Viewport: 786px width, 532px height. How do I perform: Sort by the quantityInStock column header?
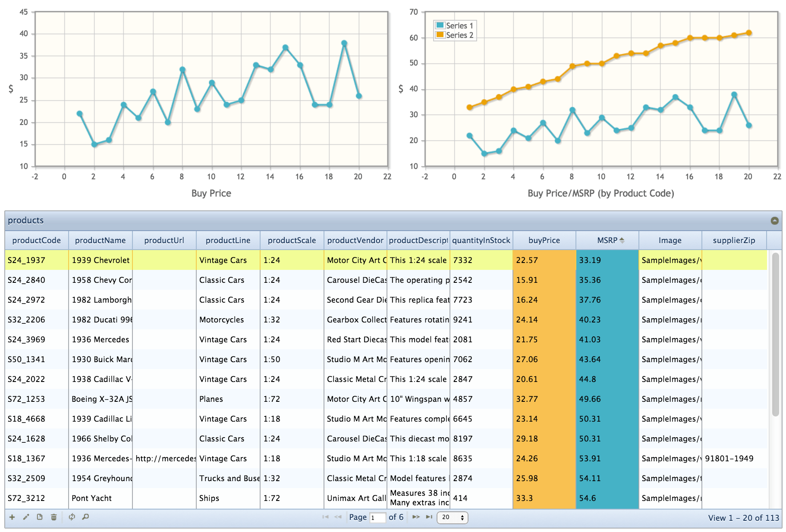[481, 241]
